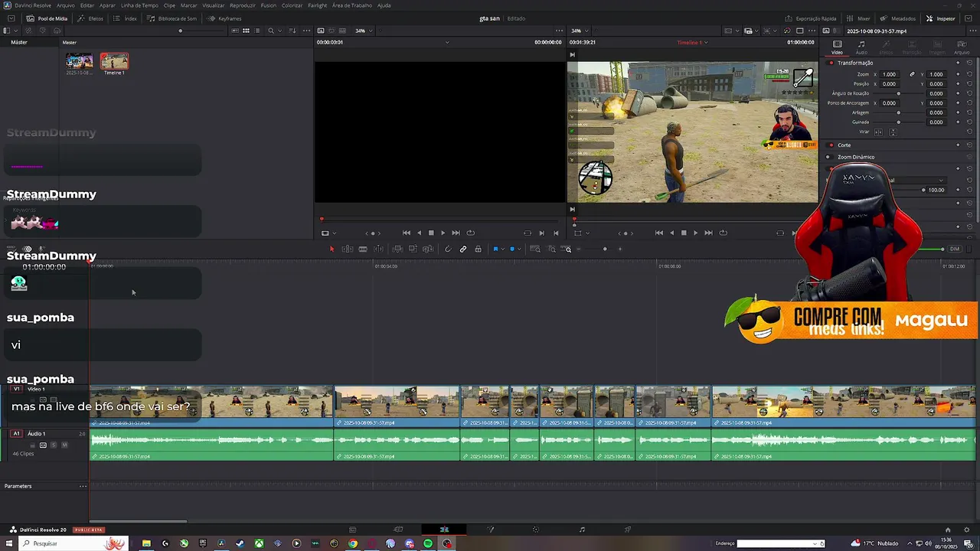The image size is (980, 551).
Task: Toggle the Corte section enable switch
Action: click(831, 145)
